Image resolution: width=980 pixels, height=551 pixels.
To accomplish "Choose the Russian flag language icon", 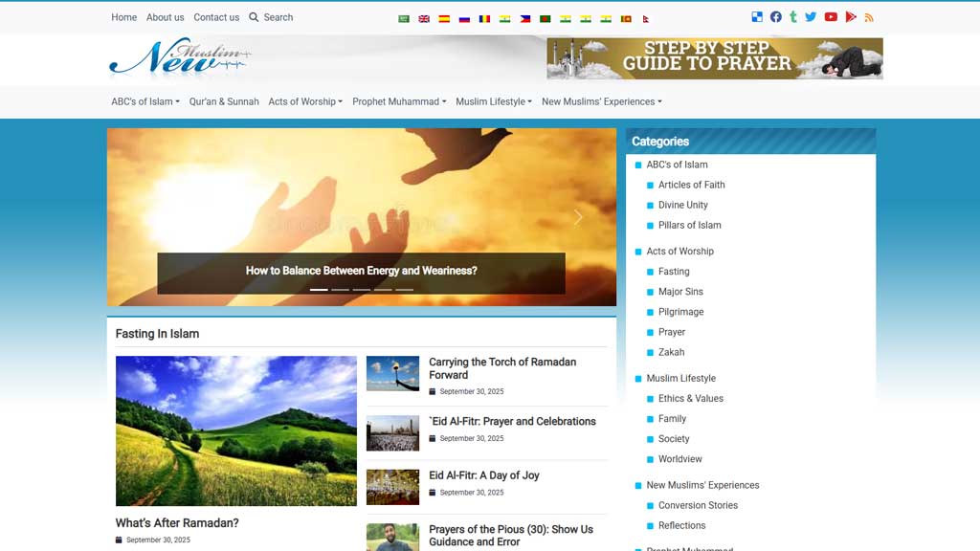I will (x=464, y=18).
